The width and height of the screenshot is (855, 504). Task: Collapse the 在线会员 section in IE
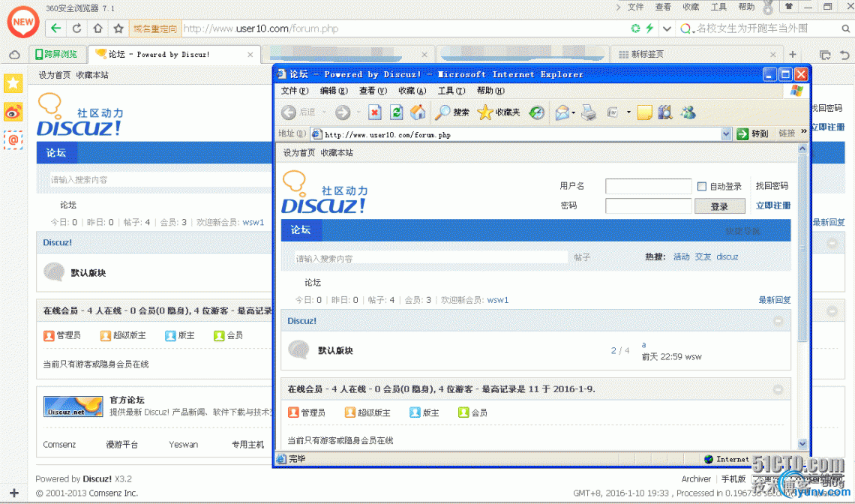(778, 389)
